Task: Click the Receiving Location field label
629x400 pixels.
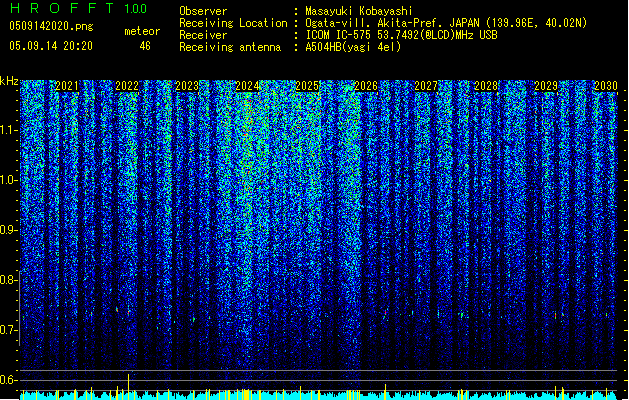Action: [x=233, y=23]
